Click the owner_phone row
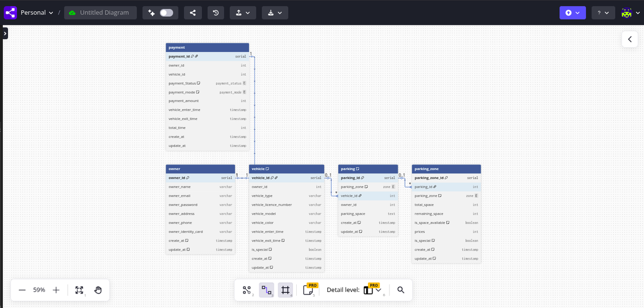The image size is (644, 308). click(x=200, y=223)
